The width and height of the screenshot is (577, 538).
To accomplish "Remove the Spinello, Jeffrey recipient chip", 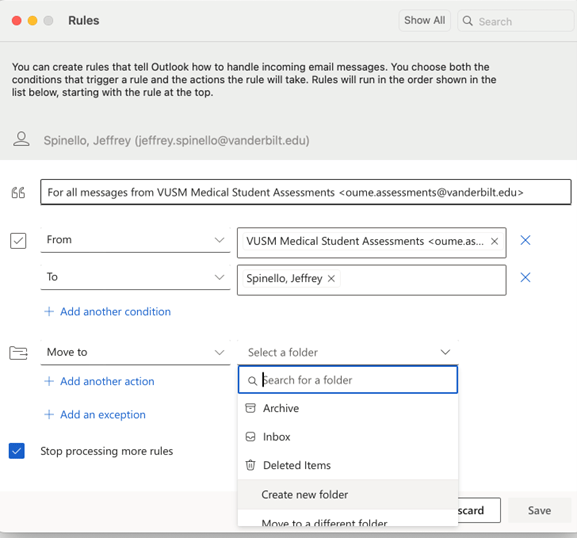I will (x=331, y=279).
